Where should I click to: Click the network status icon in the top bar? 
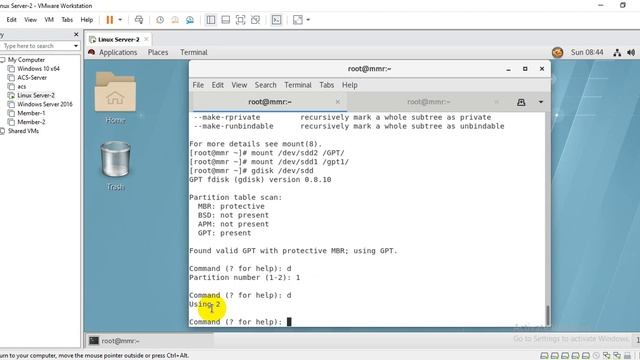click(617, 53)
